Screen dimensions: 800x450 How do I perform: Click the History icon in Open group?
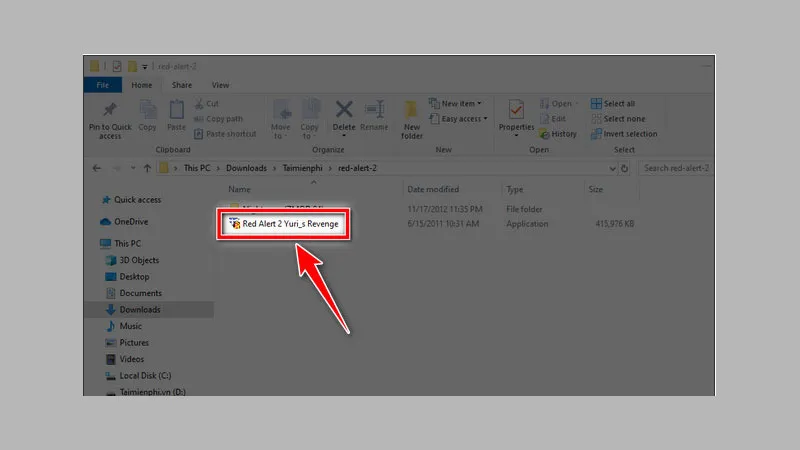[557, 134]
